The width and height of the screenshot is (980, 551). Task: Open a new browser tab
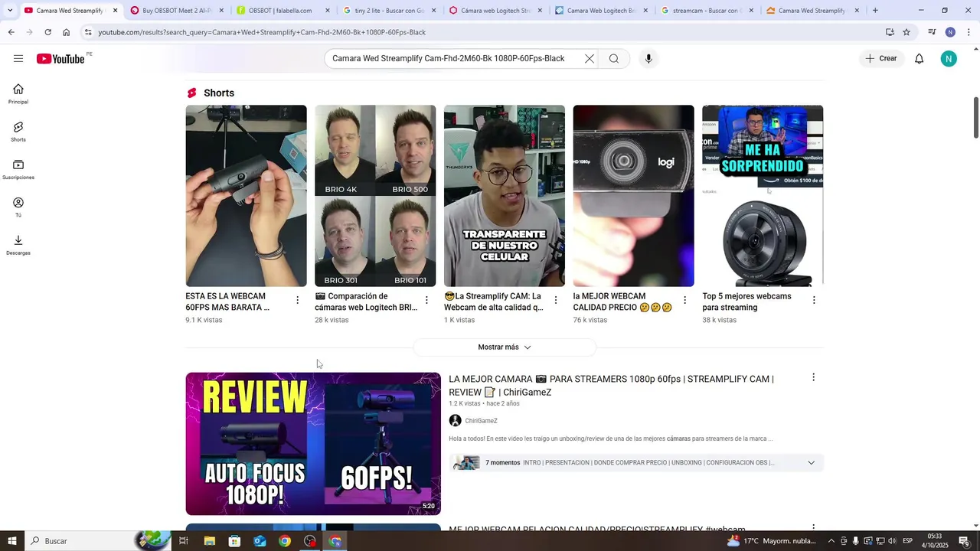tap(875, 11)
